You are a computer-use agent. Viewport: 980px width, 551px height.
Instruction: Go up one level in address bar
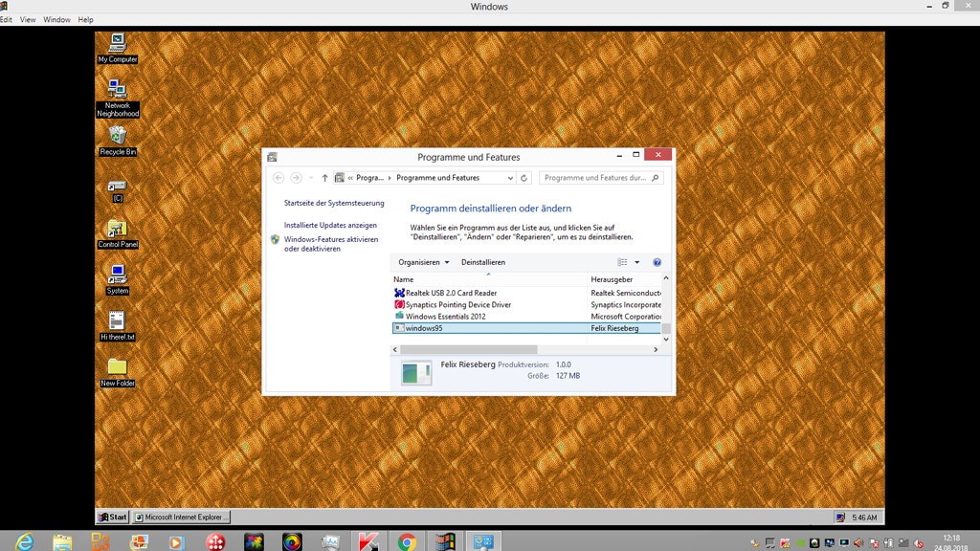(x=324, y=178)
